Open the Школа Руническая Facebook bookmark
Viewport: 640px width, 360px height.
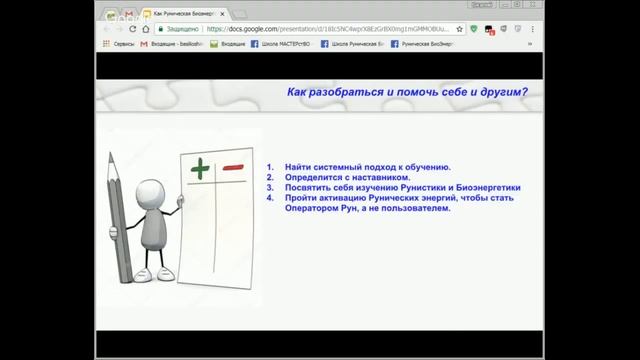(352, 44)
